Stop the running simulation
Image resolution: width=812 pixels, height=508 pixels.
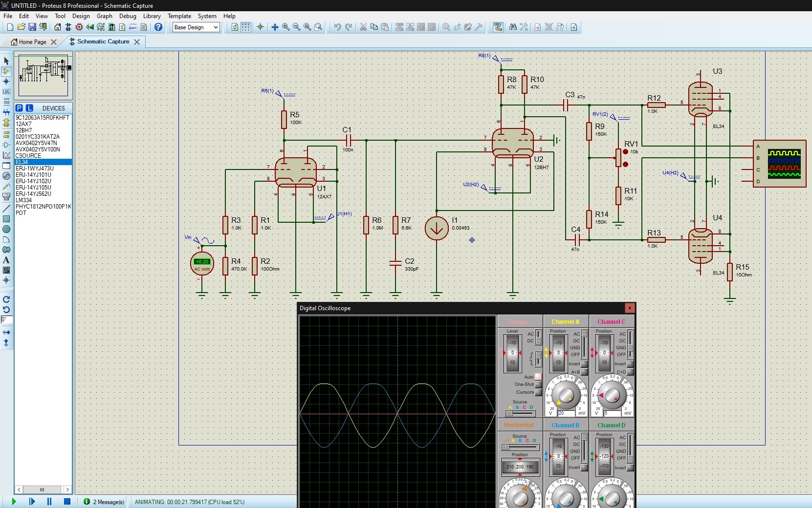(67, 501)
